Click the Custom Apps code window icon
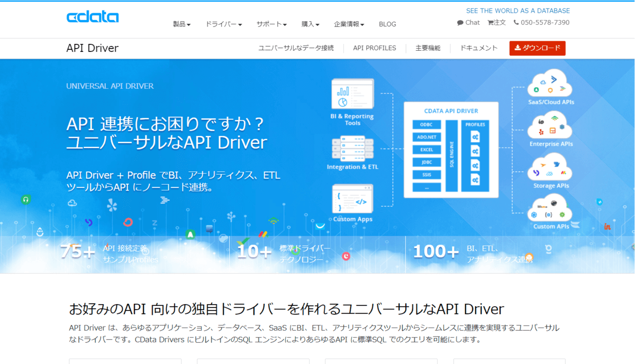 (x=352, y=198)
